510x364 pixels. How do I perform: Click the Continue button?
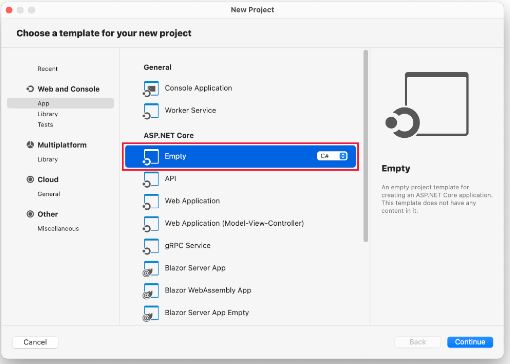[470, 342]
